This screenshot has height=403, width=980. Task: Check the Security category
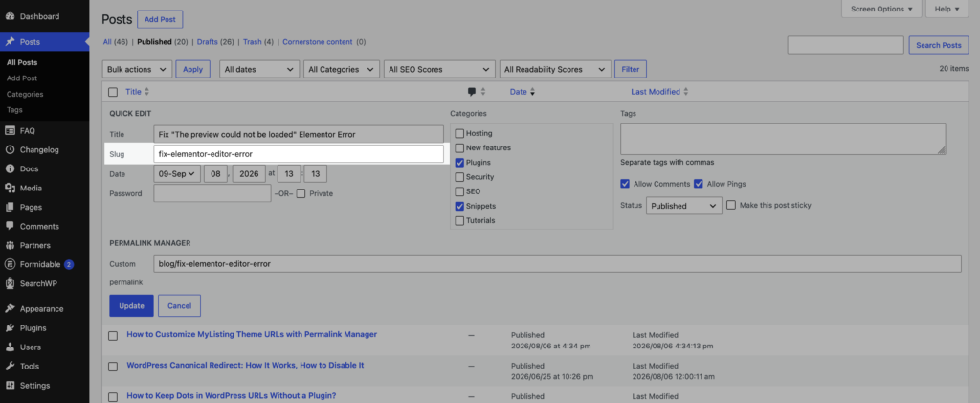tap(459, 177)
